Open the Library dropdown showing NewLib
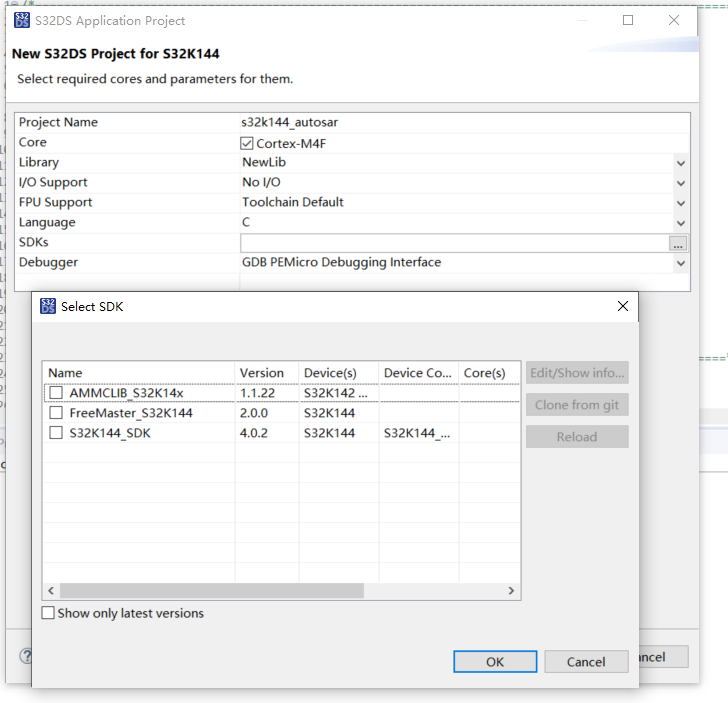Image resolution: width=728 pixels, height=703 pixels. (680, 163)
